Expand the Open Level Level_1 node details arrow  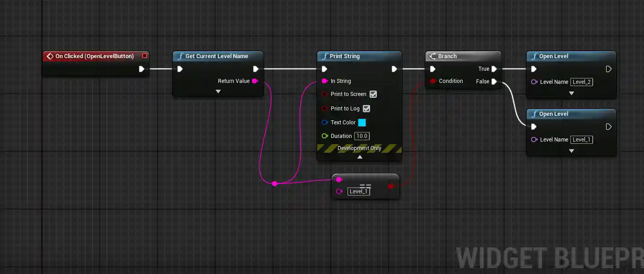click(x=571, y=151)
